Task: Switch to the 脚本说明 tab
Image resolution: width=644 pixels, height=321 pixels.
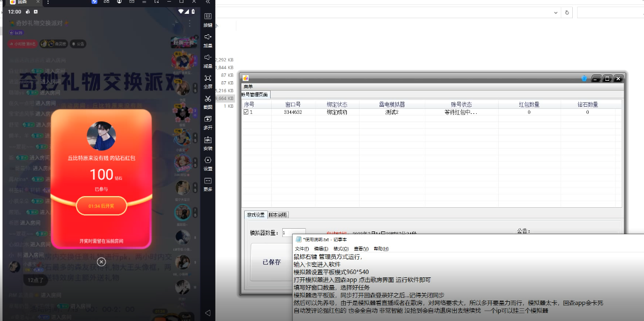Action: point(278,215)
